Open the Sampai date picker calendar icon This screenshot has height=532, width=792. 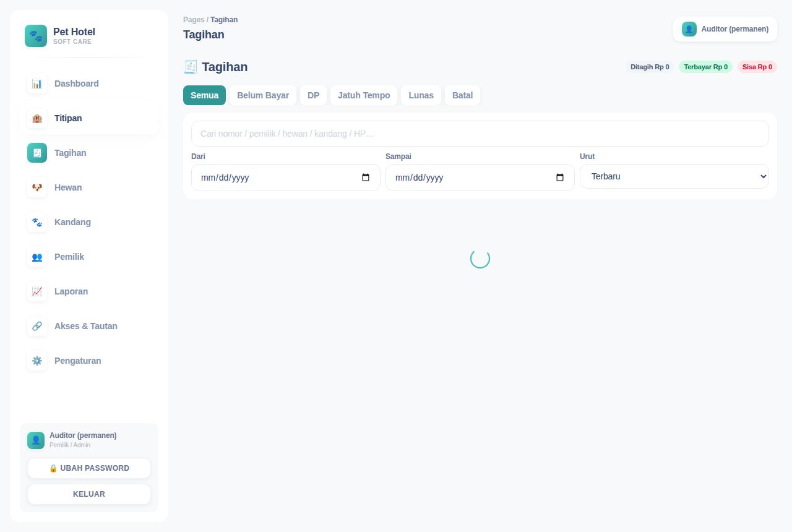click(560, 178)
